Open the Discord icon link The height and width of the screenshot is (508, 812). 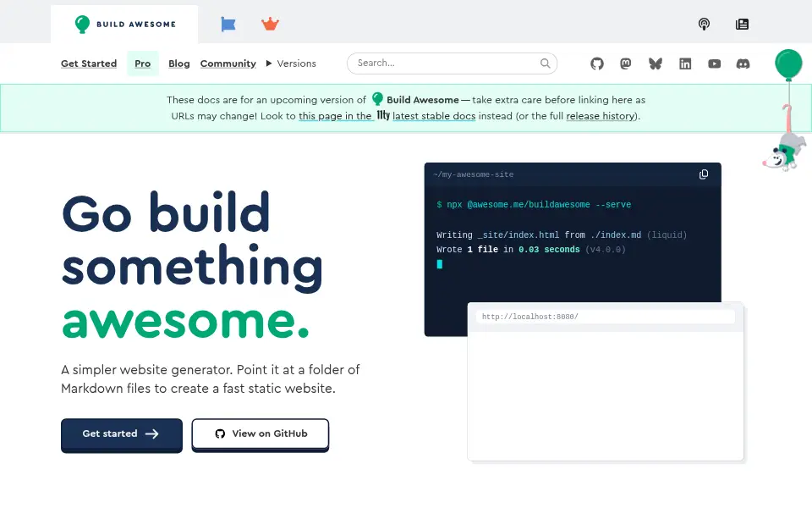pyautogui.click(x=743, y=63)
